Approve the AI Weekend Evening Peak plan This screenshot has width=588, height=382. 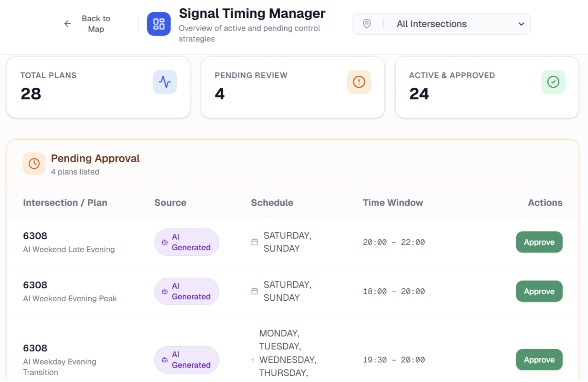pos(539,291)
